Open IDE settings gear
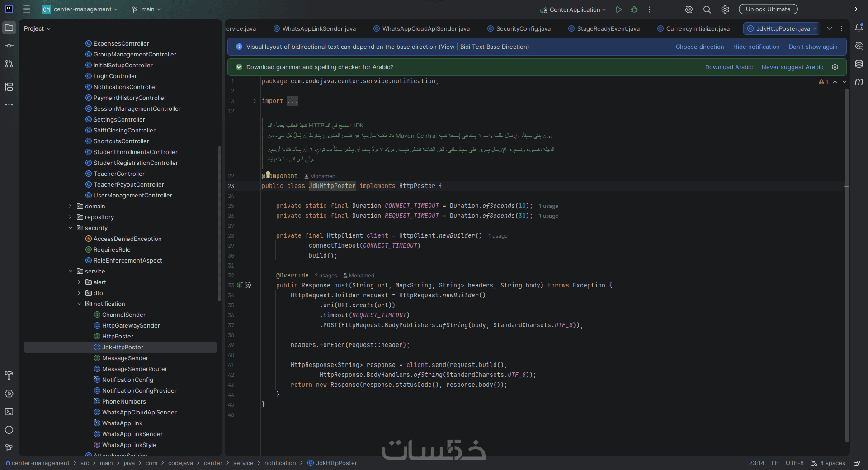The image size is (868, 470). tap(725, 9)
